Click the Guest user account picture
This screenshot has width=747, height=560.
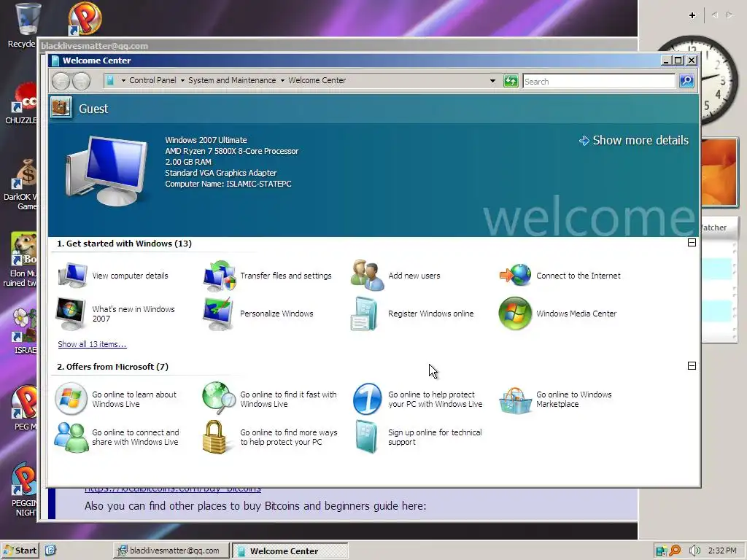(x=61, y=108)
